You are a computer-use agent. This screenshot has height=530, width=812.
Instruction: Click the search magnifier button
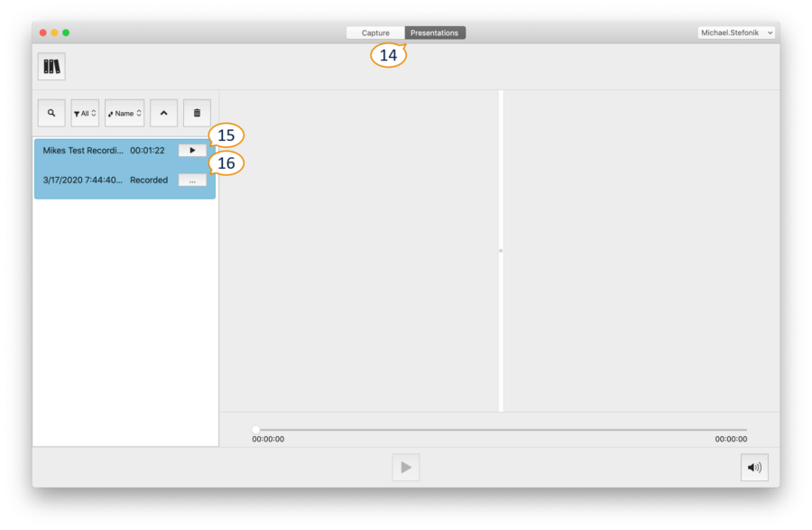click(x=51, y=113)
